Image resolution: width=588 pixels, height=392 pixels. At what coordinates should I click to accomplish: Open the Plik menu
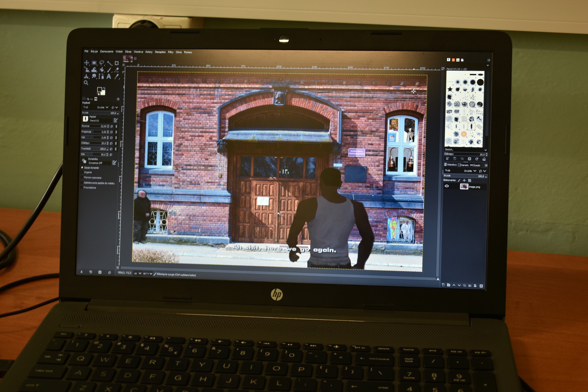point(86,51)
